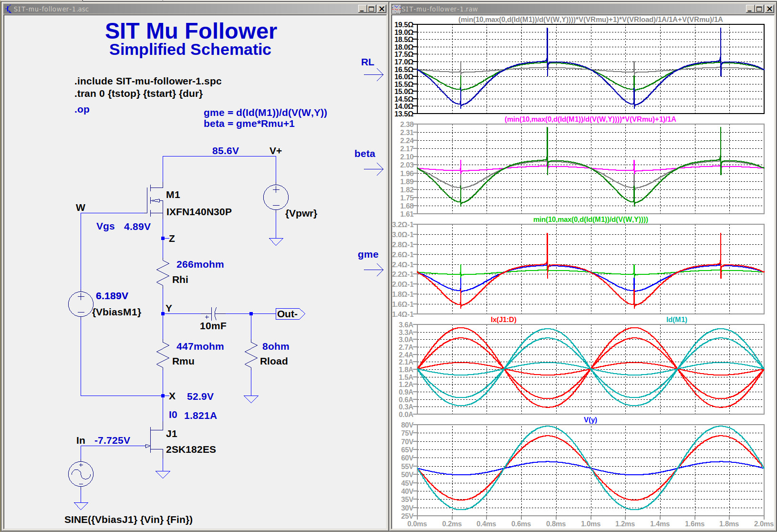Viewport: 777px width, 532px height.
Task: Click the SINE({VbiasJ1} {Vin} {Fin}) value text
Action: tap(128, 520)
